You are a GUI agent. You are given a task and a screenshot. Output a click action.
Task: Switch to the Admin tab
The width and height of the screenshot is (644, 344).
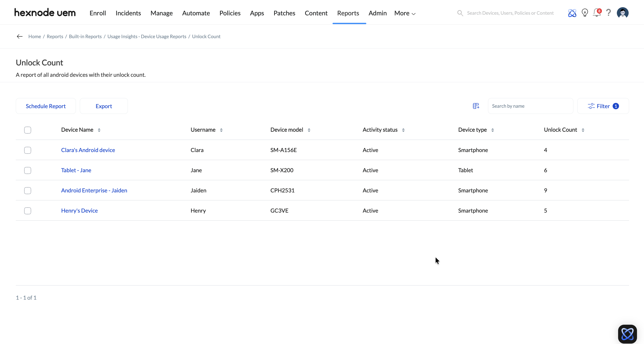(x=377, y=13)
